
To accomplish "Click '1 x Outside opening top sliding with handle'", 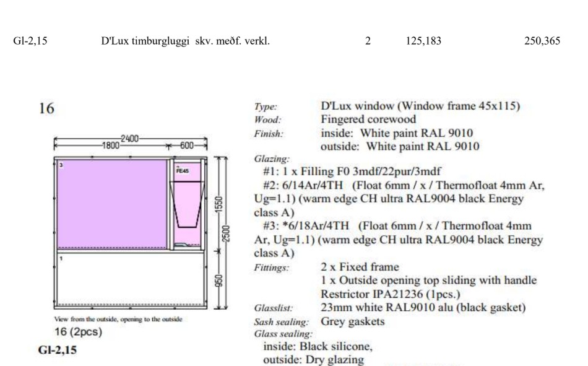I will tap(429, 281).
